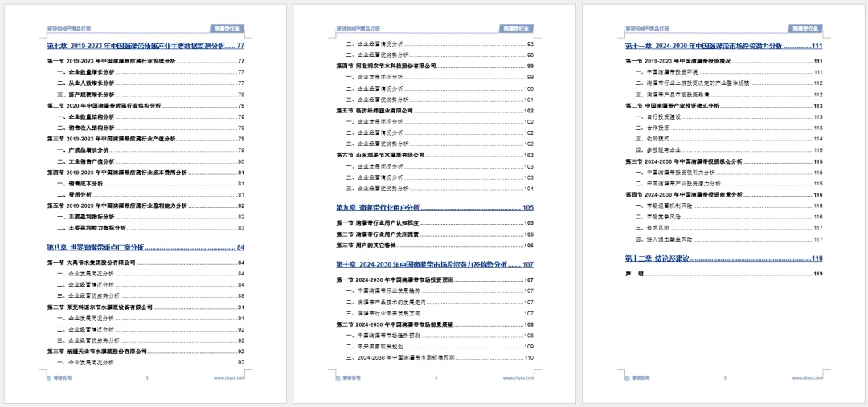Select the 第五节 临沂 company entry
The image size is (868, 407).
(435, 111)
